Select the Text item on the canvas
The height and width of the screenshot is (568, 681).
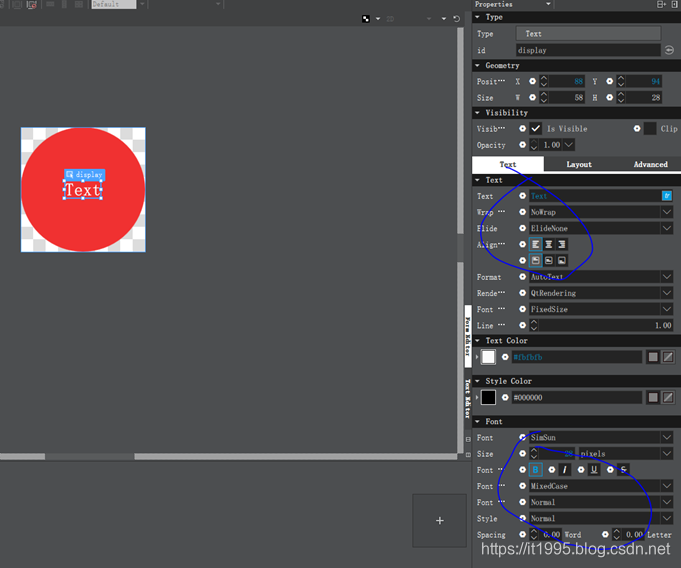pyautogui.click(x=83, y=190)
